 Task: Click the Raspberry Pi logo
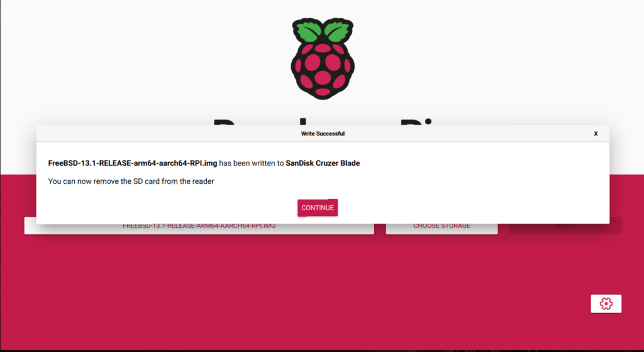click(x=323, y=59)
